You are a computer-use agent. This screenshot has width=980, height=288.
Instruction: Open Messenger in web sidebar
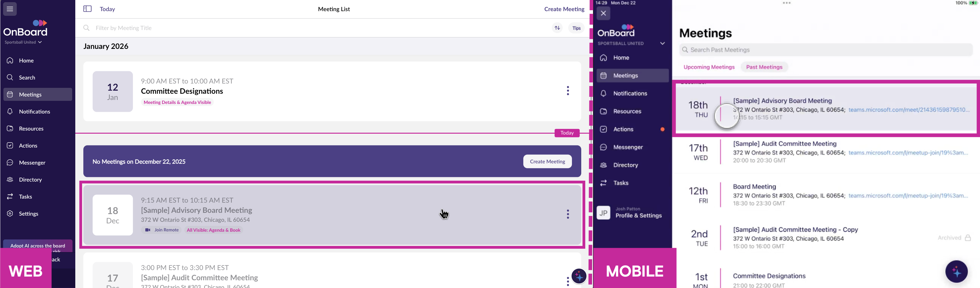(32, 163)
